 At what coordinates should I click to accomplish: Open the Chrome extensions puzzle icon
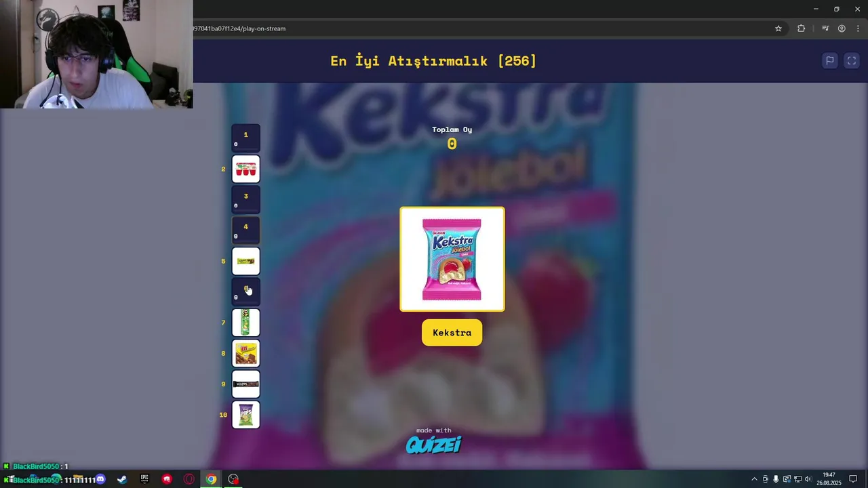801,28
